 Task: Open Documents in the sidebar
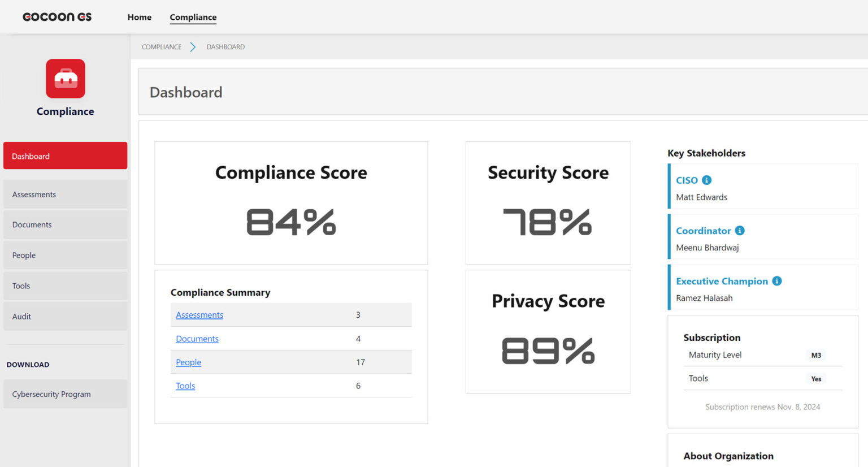pyautogui.click(x=65, y=225)
